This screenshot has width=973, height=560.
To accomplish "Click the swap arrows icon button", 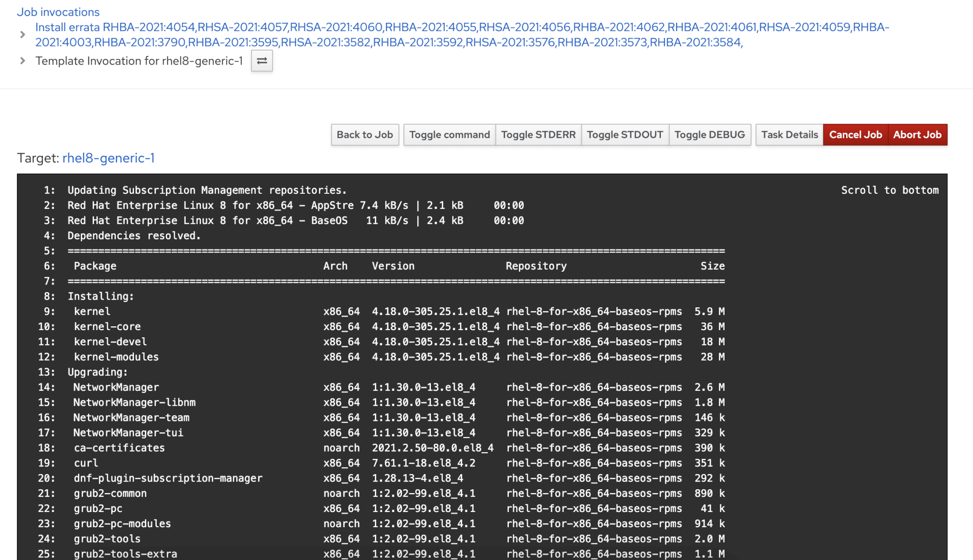I will click(262, 61).
